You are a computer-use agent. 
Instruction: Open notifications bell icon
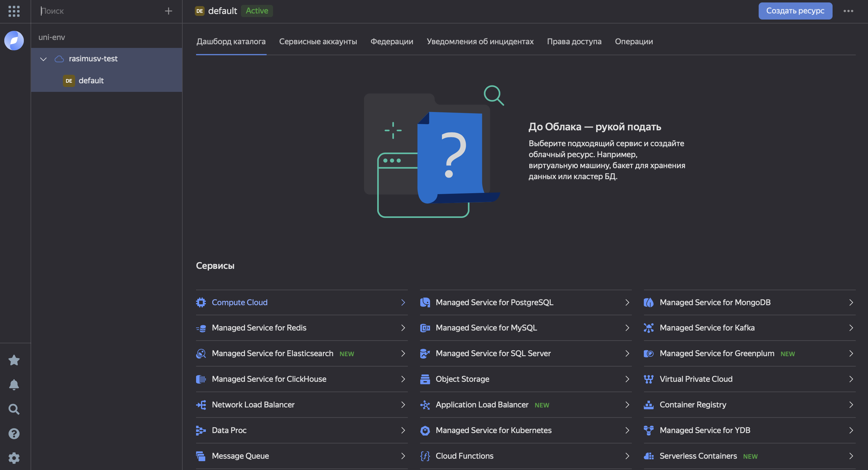click(14, 385)
